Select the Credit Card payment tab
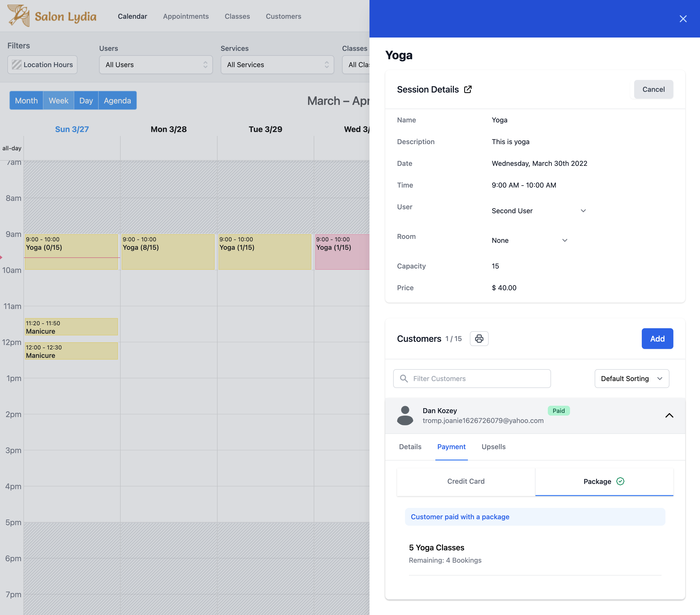700x615 pixels. point(466,481)
